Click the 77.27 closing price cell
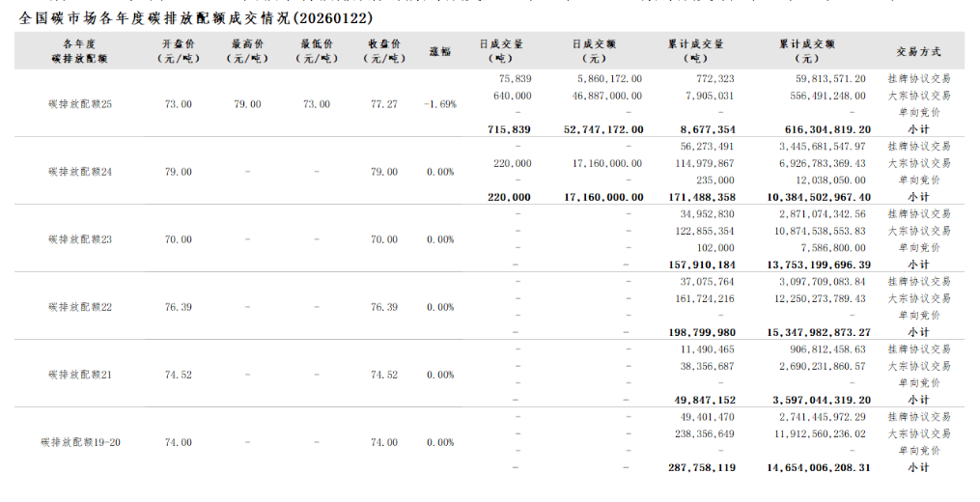The image size is (980, 502). coord(383,104)
